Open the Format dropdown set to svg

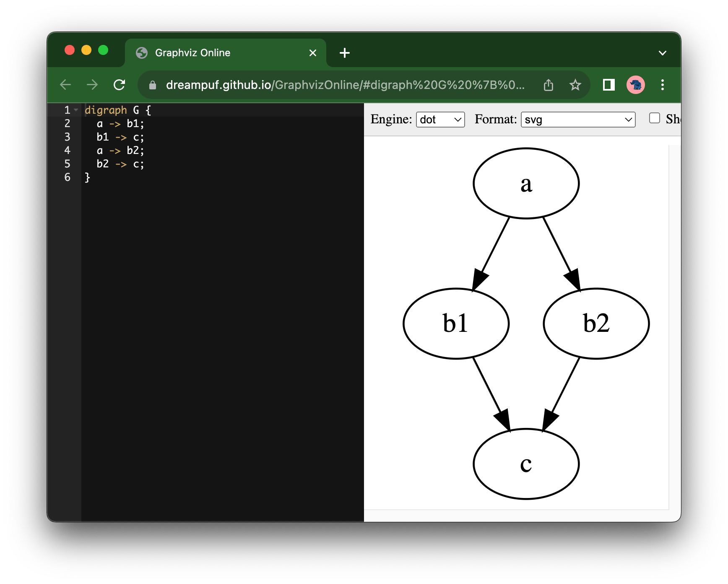tap(577, 120)
